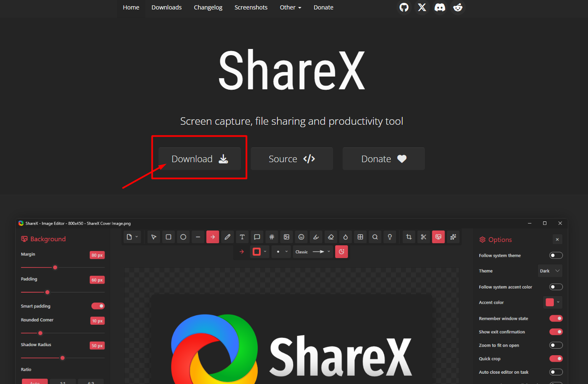This screenshot has height=384, width=588.
Task: Select the highlighted Arrow tool
Action: (212, 237)
